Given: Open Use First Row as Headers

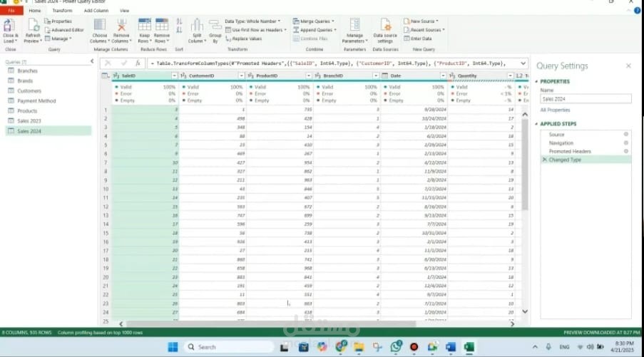Looking at the screenshot, I should (256, 30).
